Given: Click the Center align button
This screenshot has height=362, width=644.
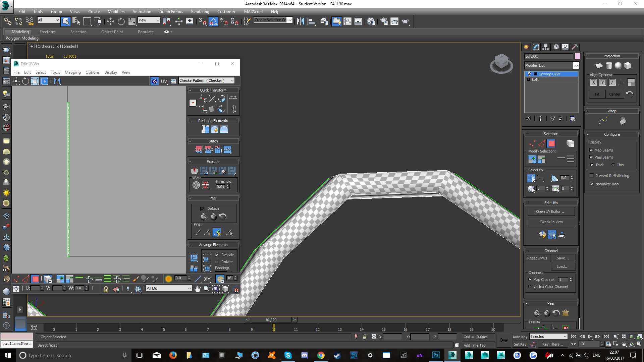Looking at the screenshot, I should pyautogui.click(x=614, y=94).
